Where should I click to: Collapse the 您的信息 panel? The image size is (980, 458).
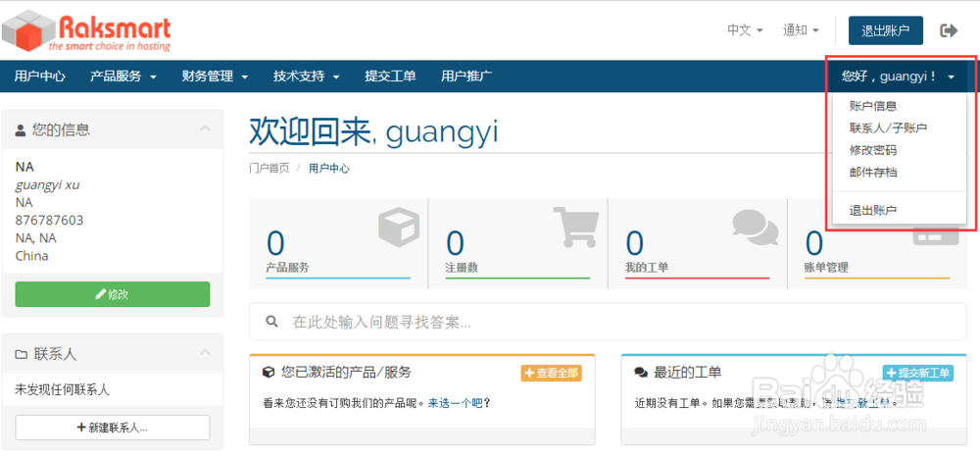205,128
